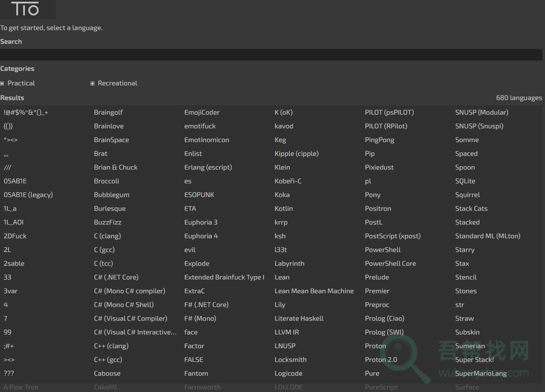Open the Kotlin language entry
The image size is (545, 392).
(x=284, y=209)
